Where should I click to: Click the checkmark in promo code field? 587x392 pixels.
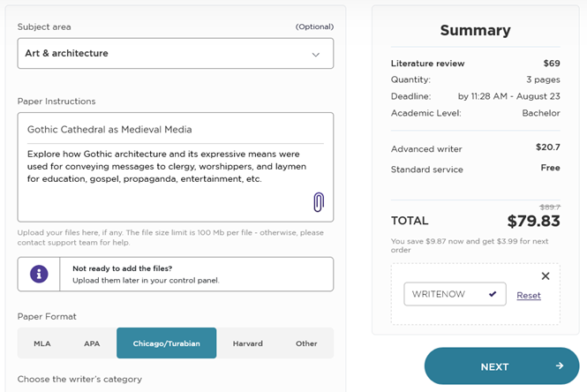click(x=493, y=294)
